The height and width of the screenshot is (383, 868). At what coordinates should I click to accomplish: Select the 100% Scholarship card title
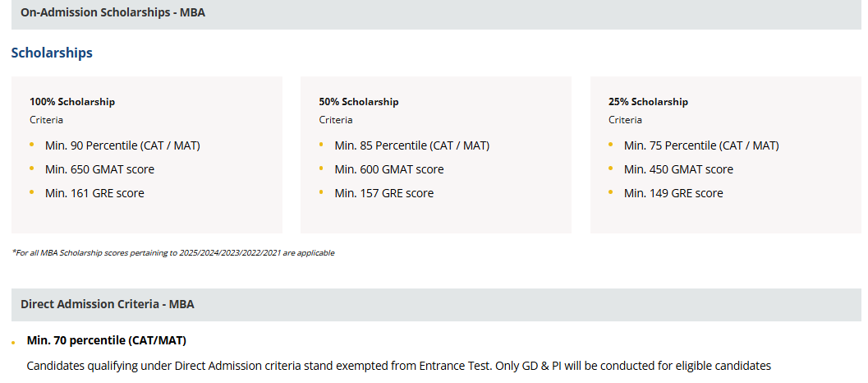click(72, 102)
